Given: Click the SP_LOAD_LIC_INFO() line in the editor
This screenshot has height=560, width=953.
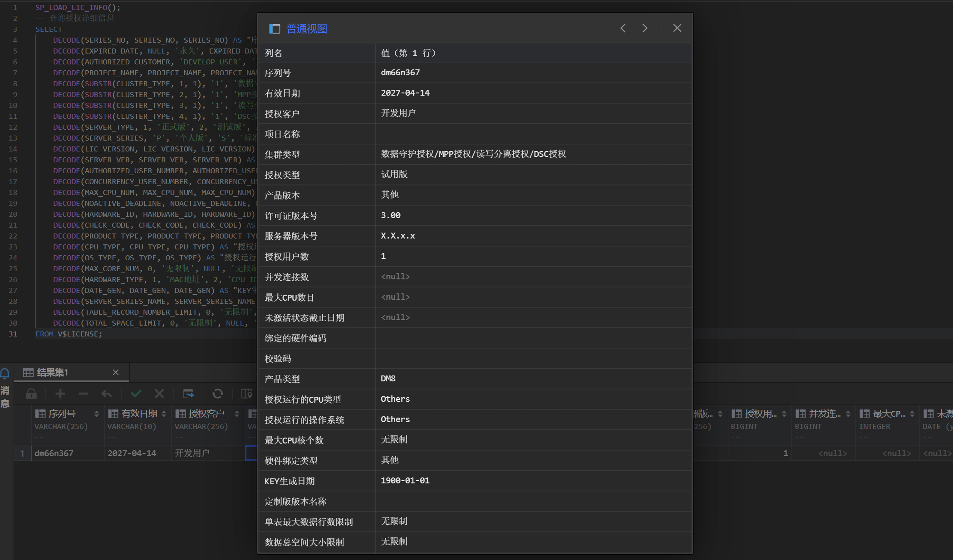Looking at the screenshot, I should 78,8.
